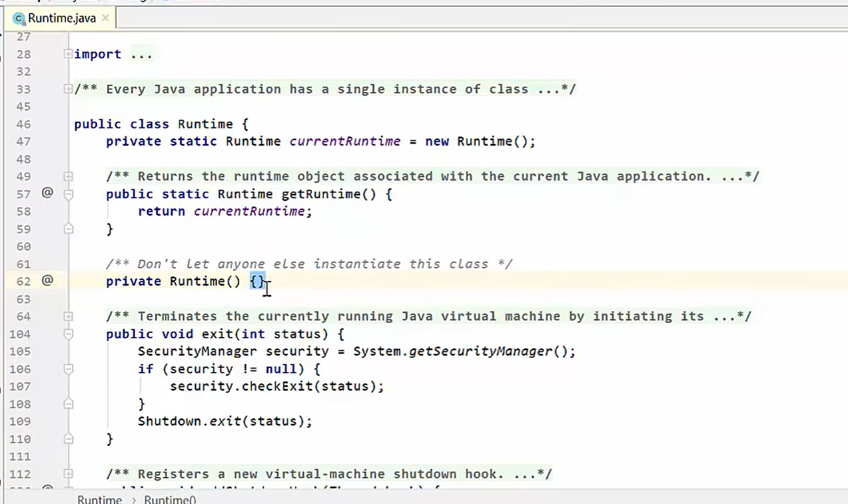The height and width of the screenshot is (504, 848).
Task: Click the annotation gutter icon beside getRuntime()
Action: (x=47, y=193)
